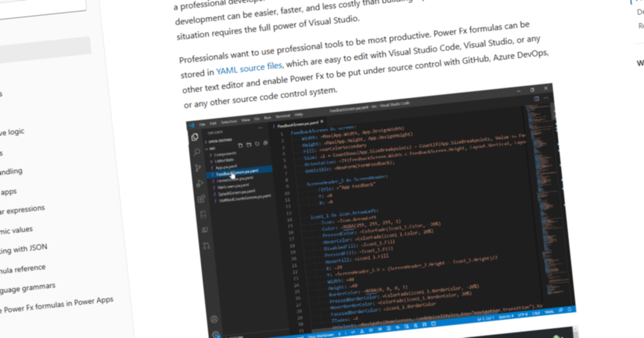Open the Accounts icon at activity bar bottom

click(x=214, y=319)
